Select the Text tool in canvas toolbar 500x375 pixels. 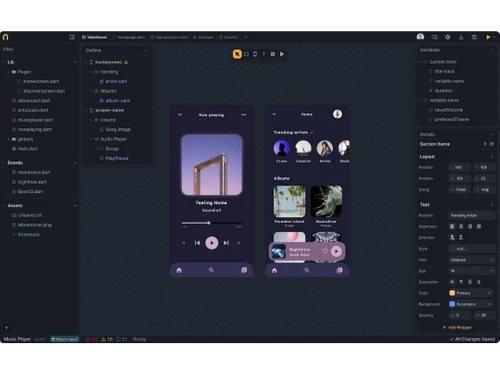click(264, 54)
